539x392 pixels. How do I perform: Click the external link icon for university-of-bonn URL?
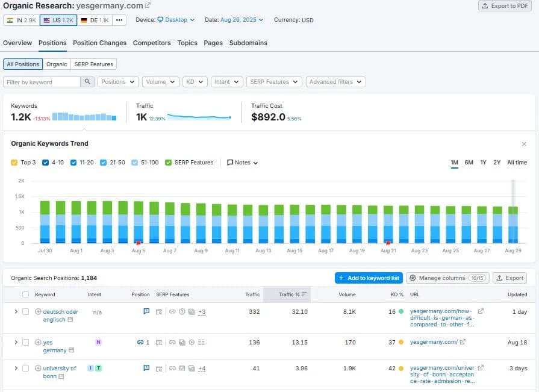click(x=481, y=367)
